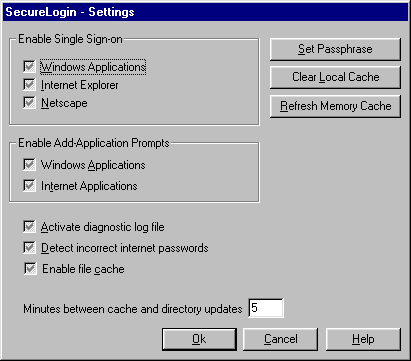Dismiss the dialog with Cancel
Image resolution: width=411 pixels, height=361 pixels.
280,339
